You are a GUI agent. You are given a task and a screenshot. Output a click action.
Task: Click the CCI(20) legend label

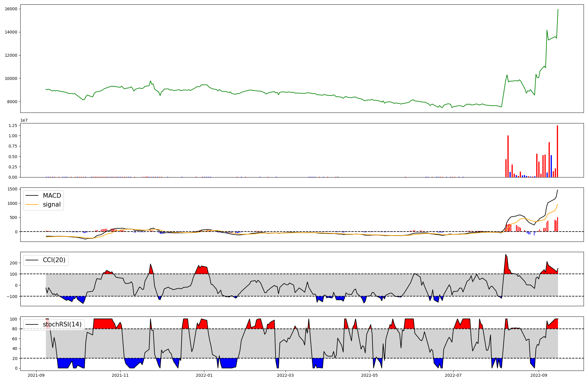[54, 260]
